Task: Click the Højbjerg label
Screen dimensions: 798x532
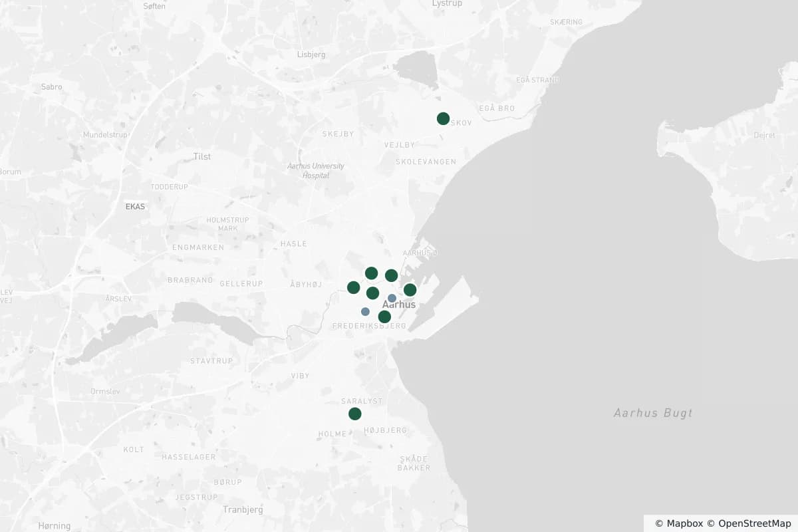Action: [385, 430]
